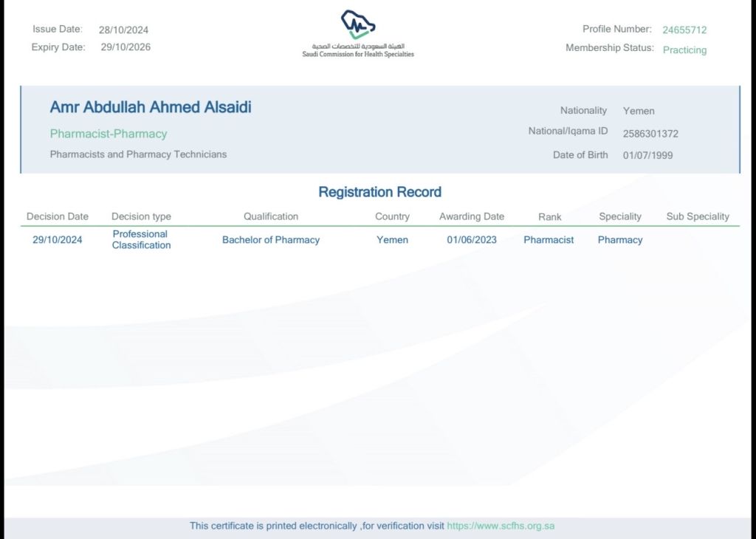Click the awarding date 01/06/2023 cell
756x539 pixels.
click(x=472, y=240)
